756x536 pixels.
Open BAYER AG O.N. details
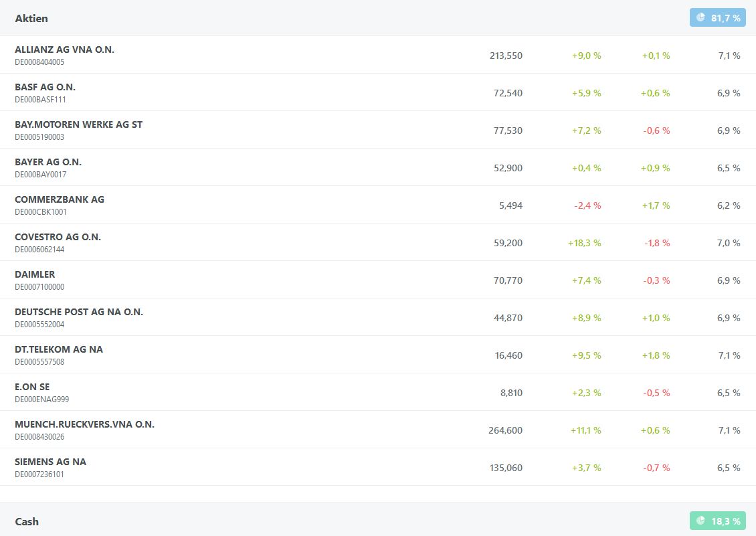click(x=48, y=162)
